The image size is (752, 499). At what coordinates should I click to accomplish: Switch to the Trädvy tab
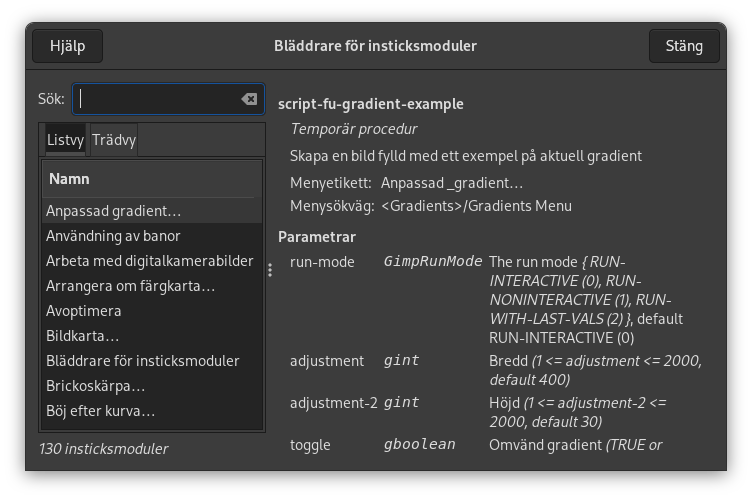(x=113, y=140)
